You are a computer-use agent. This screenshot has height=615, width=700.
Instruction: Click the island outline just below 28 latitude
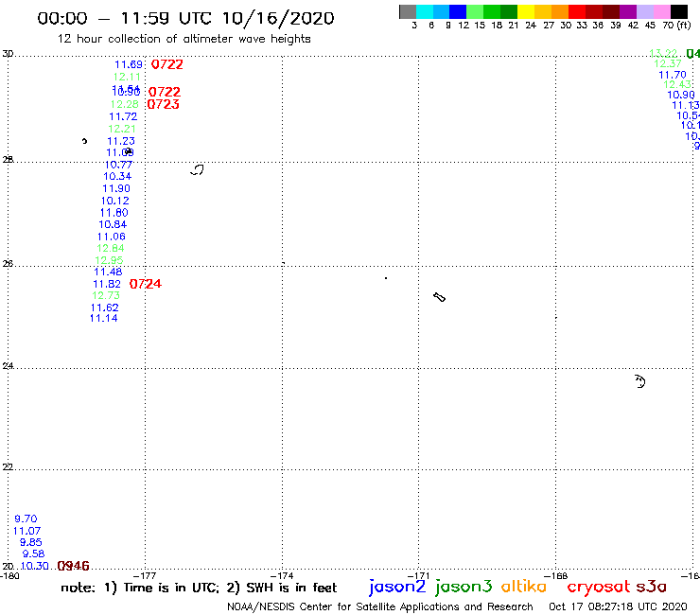point(197,169)
